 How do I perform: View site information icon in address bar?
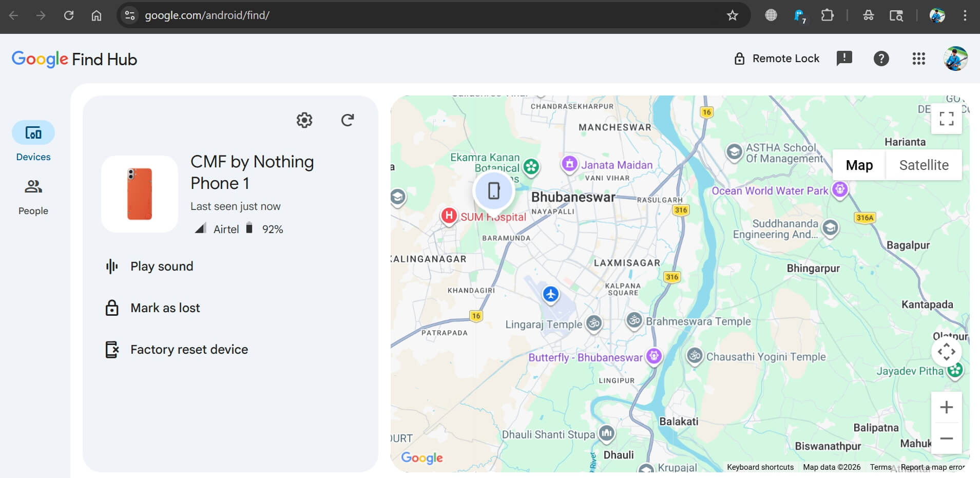click(x=130, y=15)
